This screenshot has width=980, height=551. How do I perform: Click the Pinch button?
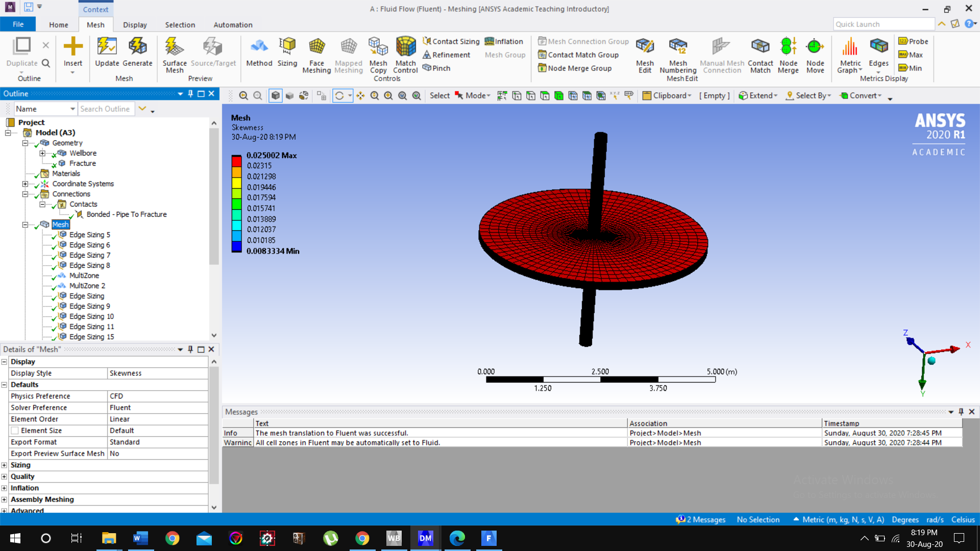(x=436, y=68)
